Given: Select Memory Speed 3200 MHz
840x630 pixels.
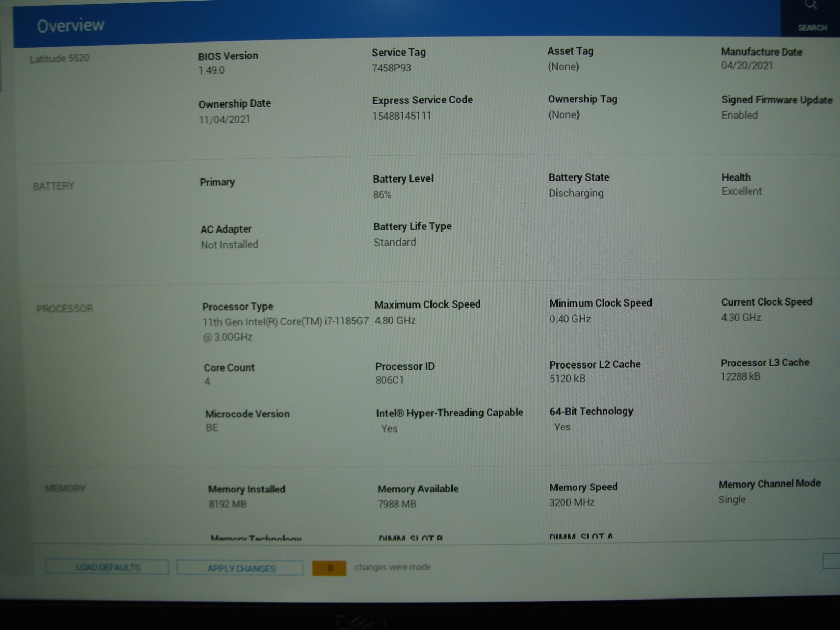Looking at the screenshot, I should pyautogui.click(x=572, y=502).
